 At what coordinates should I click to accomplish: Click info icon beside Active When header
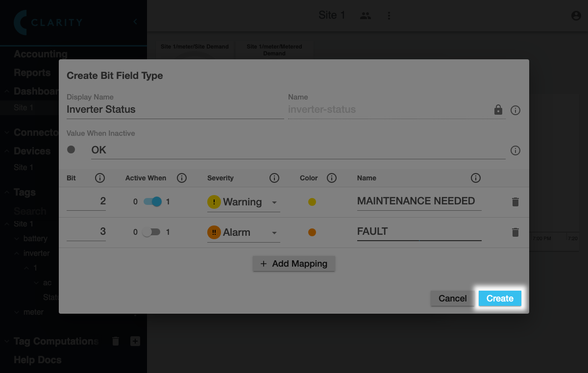click(x=182, y=178)
